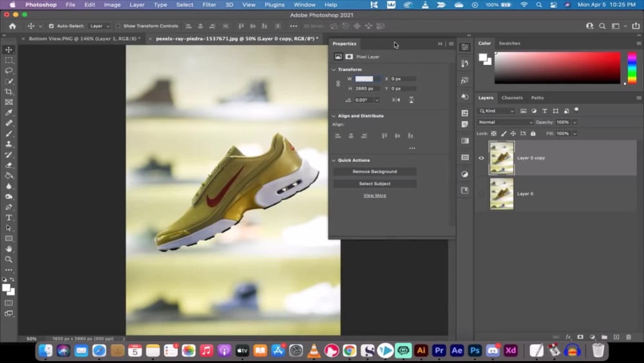
Task: Collapse the Align and Distribute section
Action: point(334,116)
